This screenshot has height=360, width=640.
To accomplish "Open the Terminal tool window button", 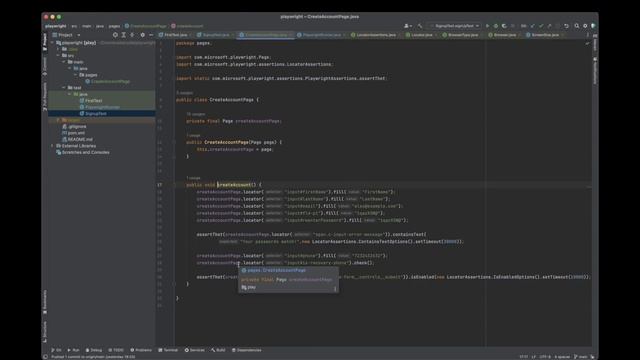I will click(x=168, y=350).
